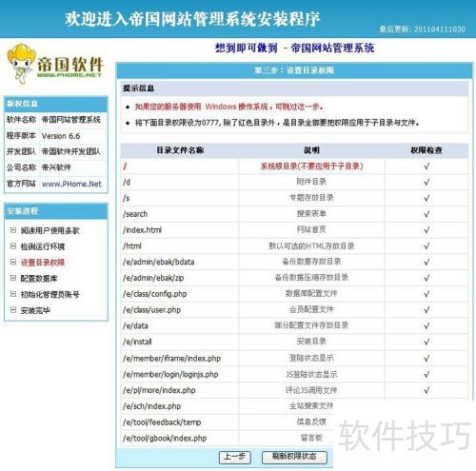
Task: Click checkmark in the /e/class/user.php row
Action: click(426, 310)
